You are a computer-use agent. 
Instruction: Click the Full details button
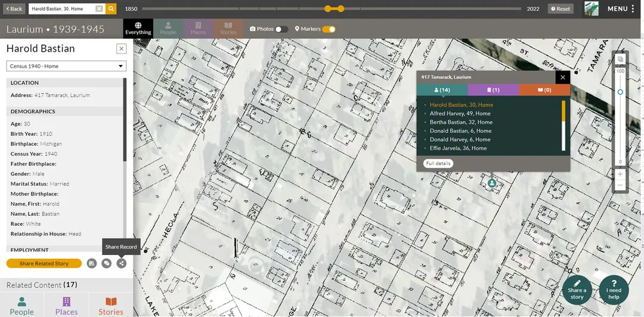point(438,163)
